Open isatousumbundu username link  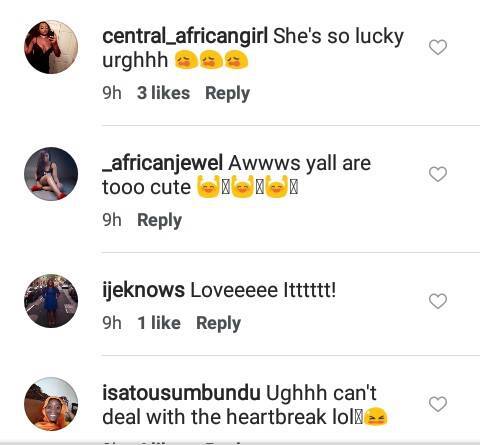(181, 393)
